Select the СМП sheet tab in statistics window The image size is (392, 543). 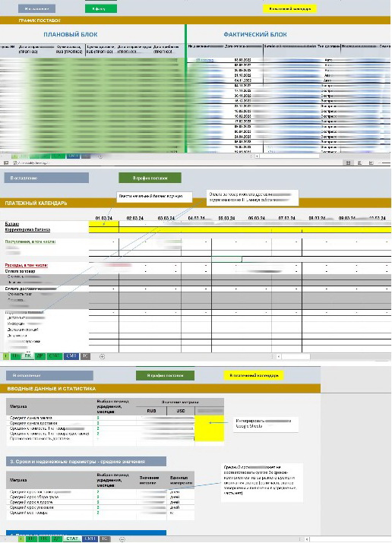90,539
